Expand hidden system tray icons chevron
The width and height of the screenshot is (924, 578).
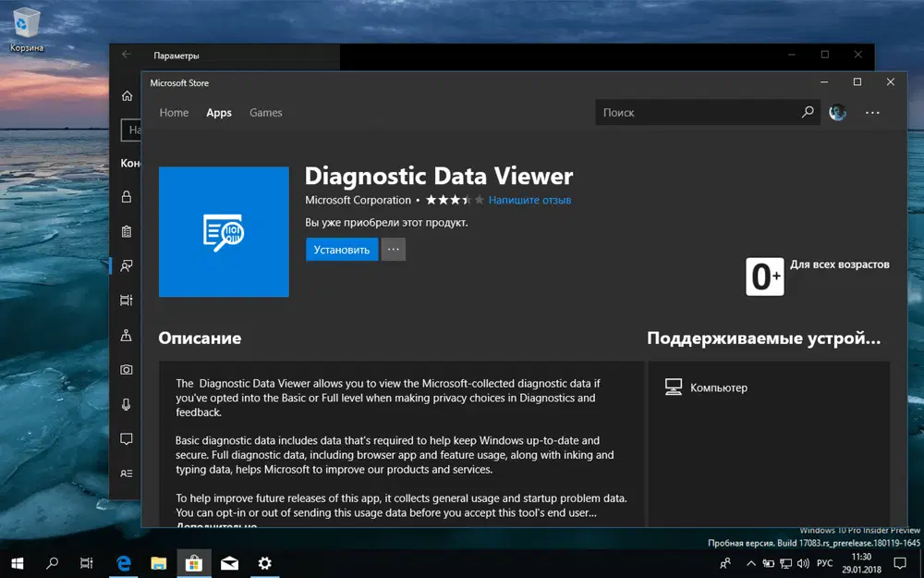tap(750, 563)
